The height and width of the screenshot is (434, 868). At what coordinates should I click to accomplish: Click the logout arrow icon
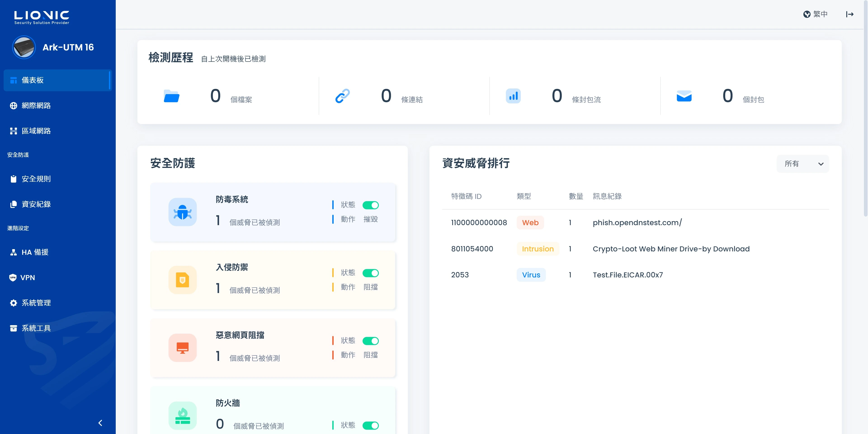[x=849, y=14]
